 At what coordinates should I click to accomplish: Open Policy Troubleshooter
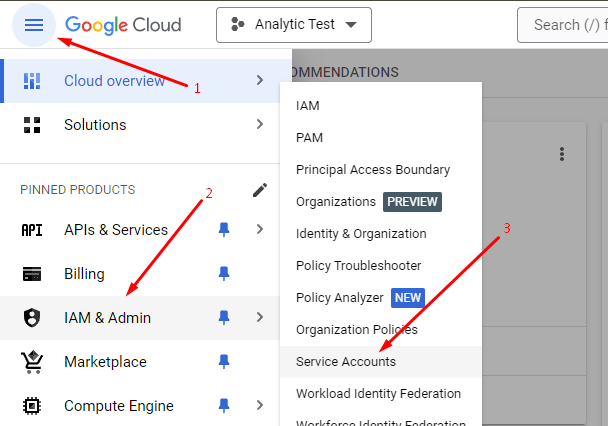point(381,266)
